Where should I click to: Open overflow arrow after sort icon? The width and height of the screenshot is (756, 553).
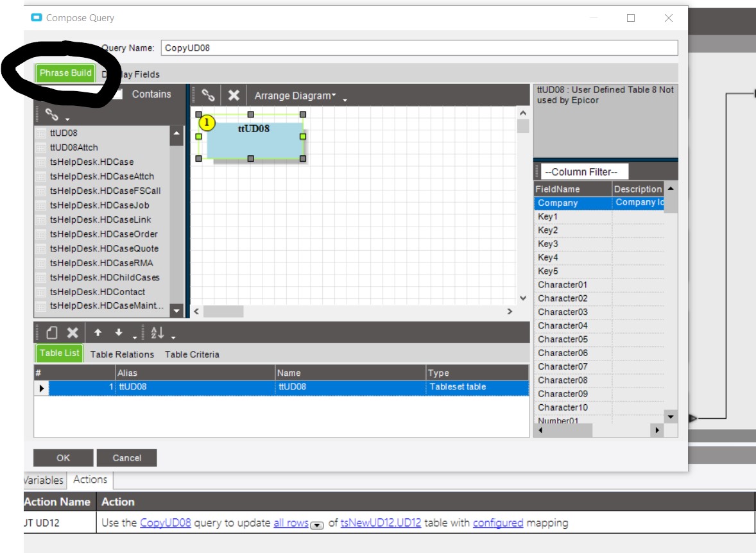point(173,337)
